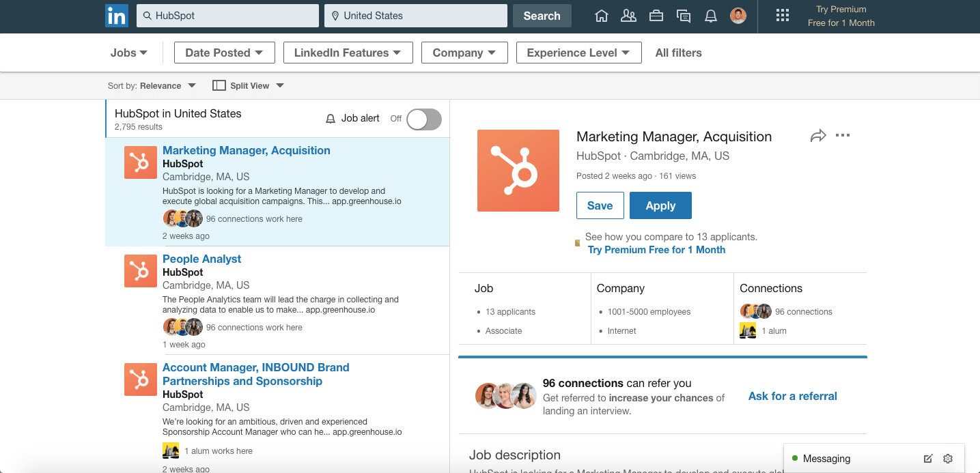980x473 pixels.
Task: Click the LinkedIn logo icon
Action: (x=117, y=16)
